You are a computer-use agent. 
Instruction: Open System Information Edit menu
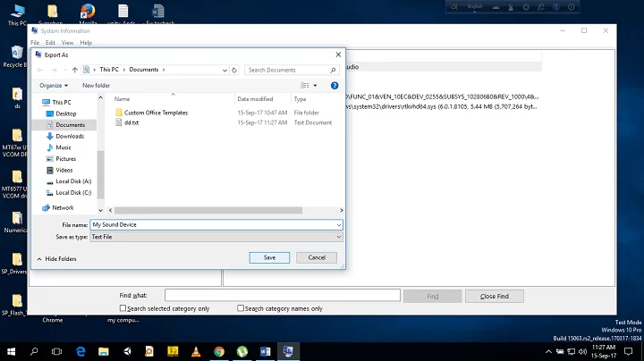(x=50, y=43)
